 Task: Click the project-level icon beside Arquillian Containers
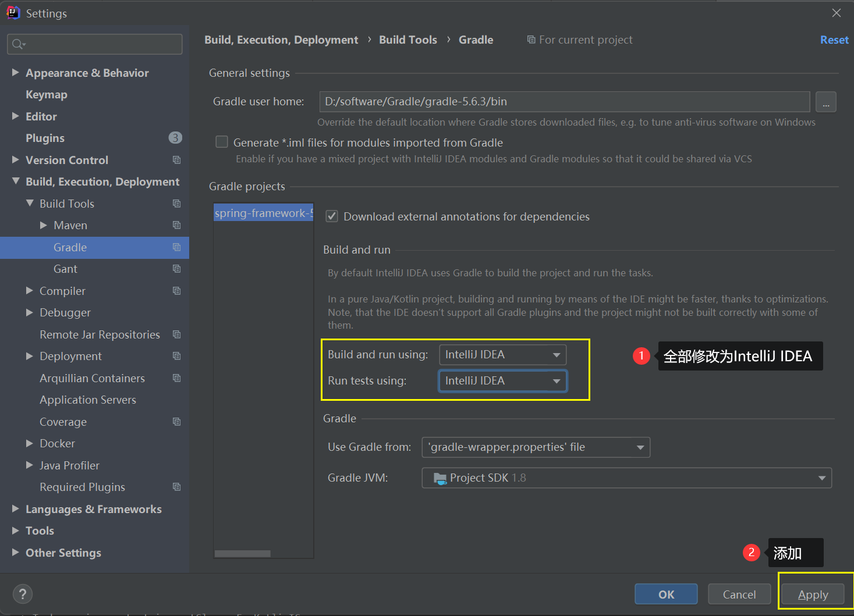click(x=176, y=378)
